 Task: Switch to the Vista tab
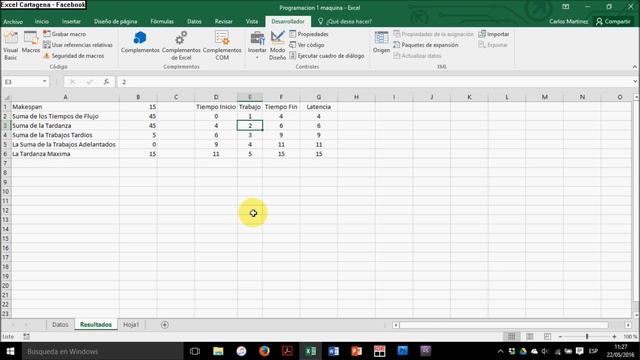pos(252,21)
